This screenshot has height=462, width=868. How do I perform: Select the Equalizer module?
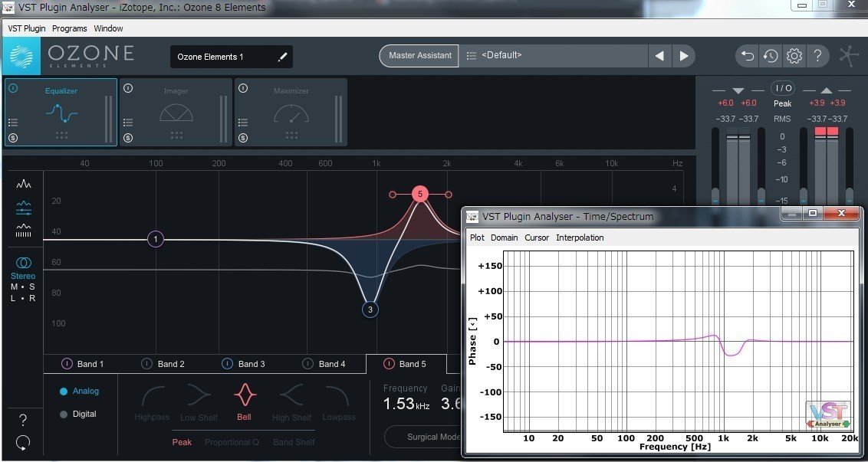pyautogui.click(x=61, y=113)
